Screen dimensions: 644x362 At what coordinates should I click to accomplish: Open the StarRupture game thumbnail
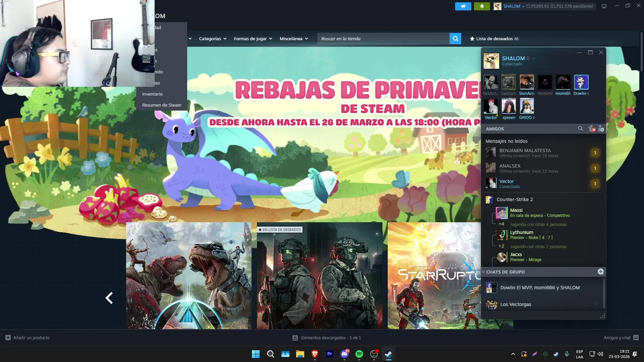click(434, 276)
